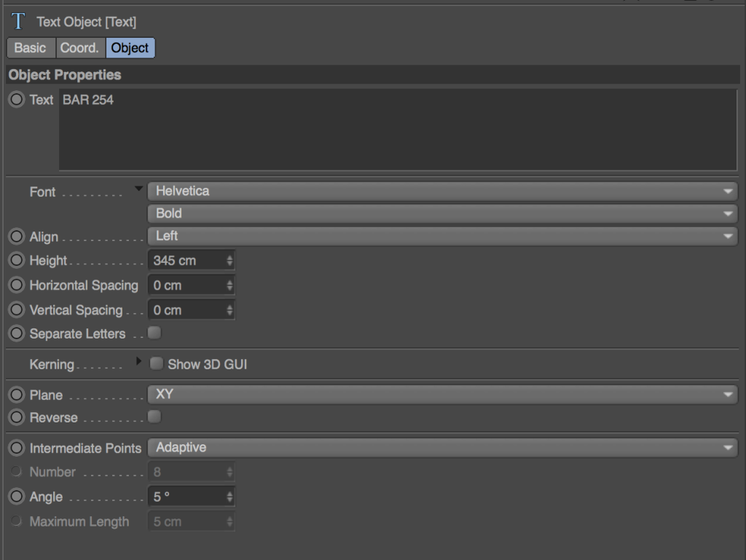Click the Object Properties section header
Image resolution: width=746 pixels, height=560 pixels.
pyautogui.click(x=373, y=74)
